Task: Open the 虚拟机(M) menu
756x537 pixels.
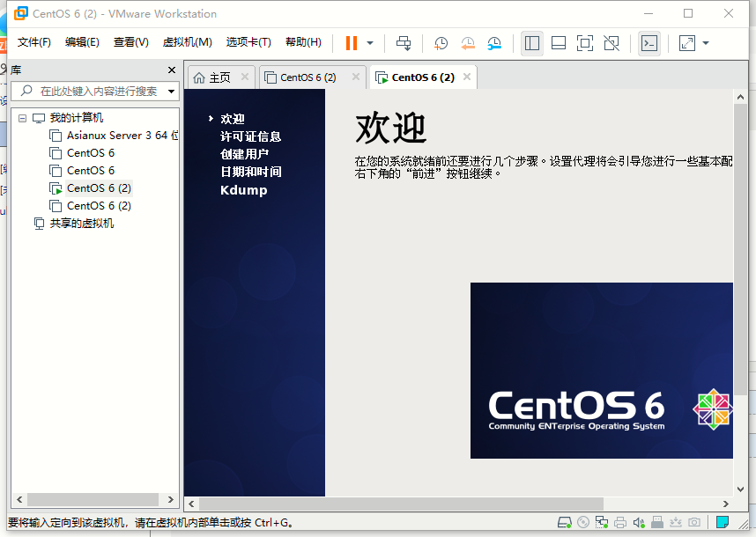Action: point(187,42)
